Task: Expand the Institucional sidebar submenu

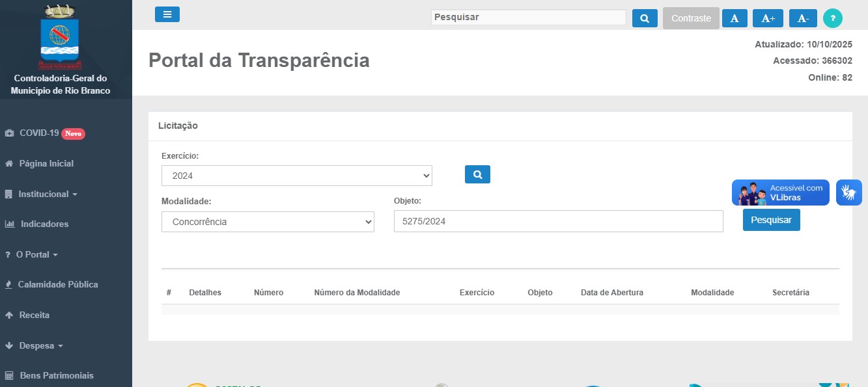Action: (48, 194)
